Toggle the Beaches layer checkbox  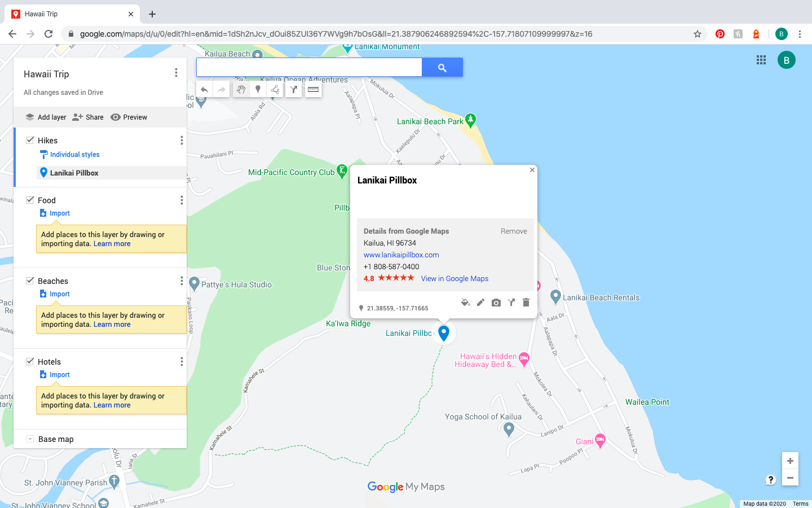(30, 281)
